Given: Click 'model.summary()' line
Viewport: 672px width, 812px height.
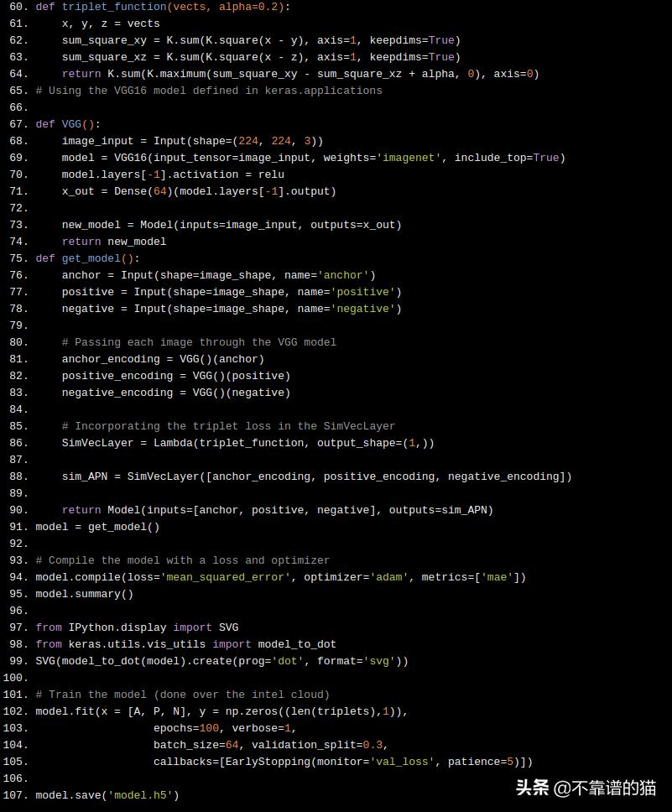Looking at the screenshot, I should pyautogui.click(x=85, y=594).
